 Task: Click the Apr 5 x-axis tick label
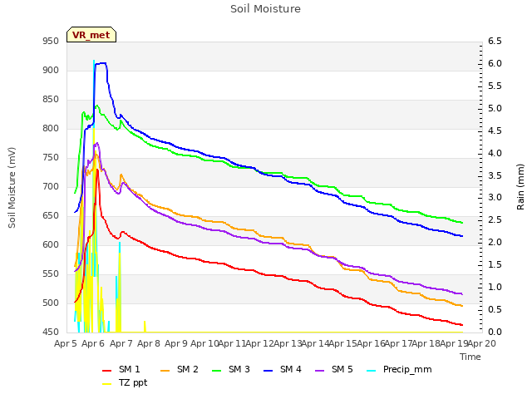click(x=66, y=343)
